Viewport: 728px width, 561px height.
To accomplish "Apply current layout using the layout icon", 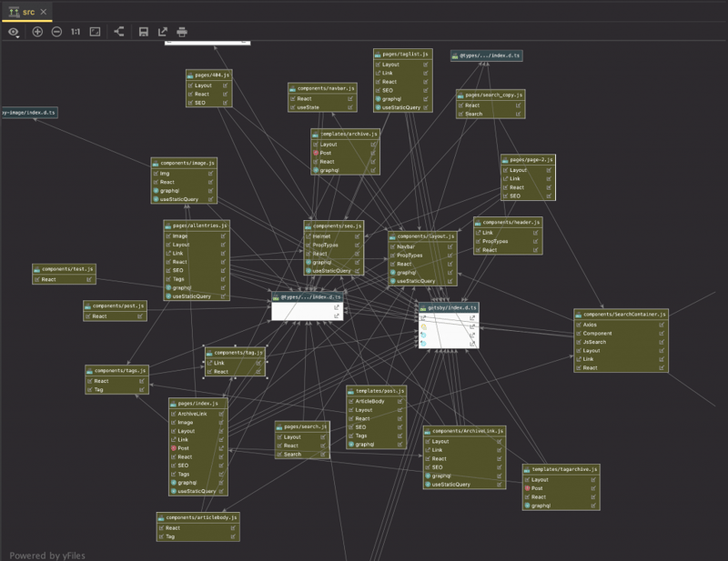I will tap(119, 32).
